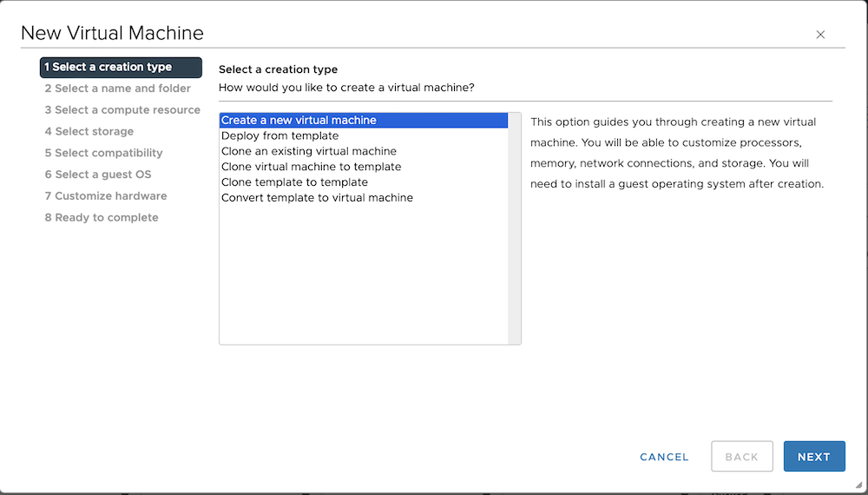Go to step 2 Select a name and folder
The image size is (868, 495).
pos(117,89)
